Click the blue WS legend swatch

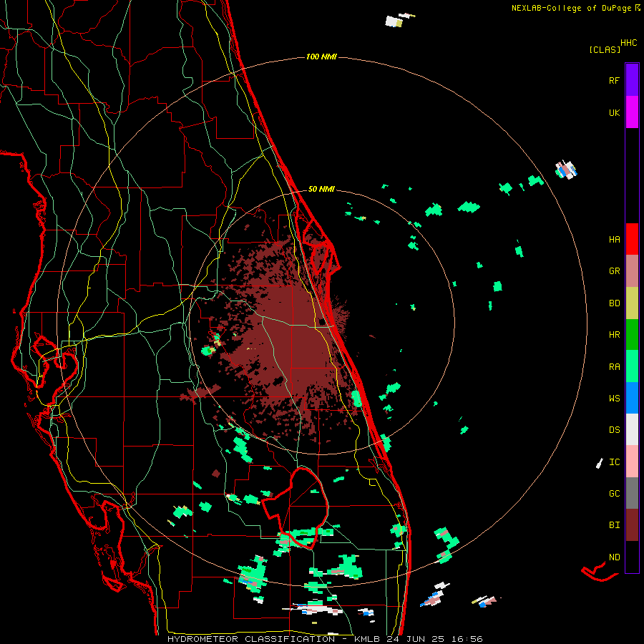632,398
